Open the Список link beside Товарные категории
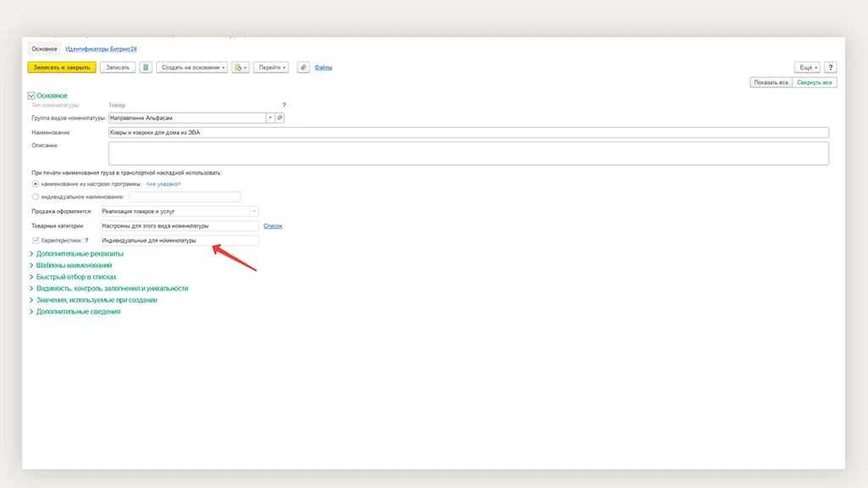 tap(273, 226)
